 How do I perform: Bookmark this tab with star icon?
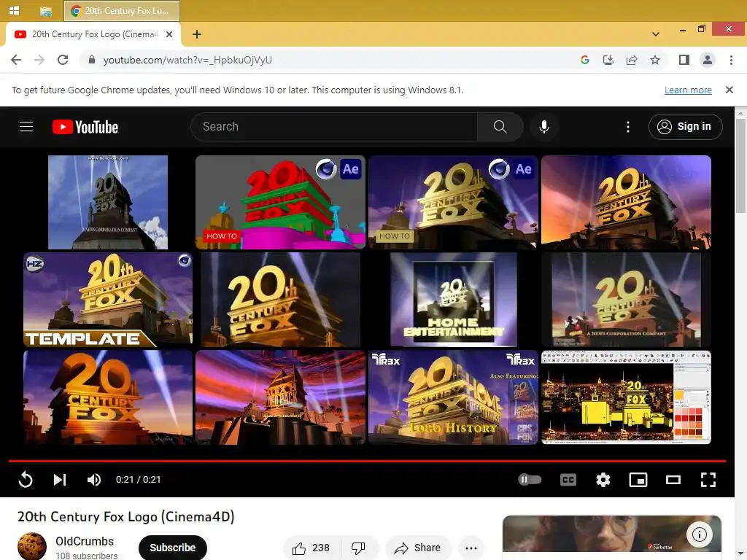(x=655, y=60)
